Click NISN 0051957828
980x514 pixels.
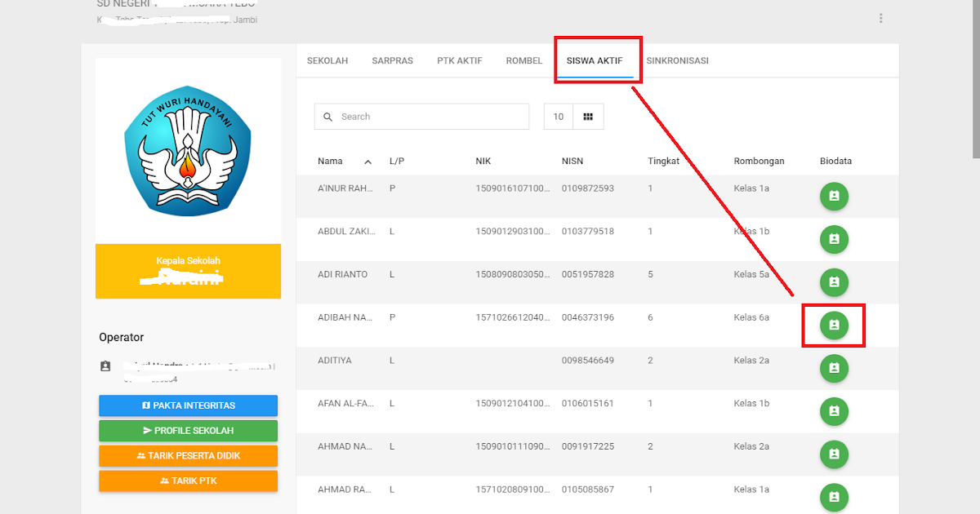tap(588, 274)
